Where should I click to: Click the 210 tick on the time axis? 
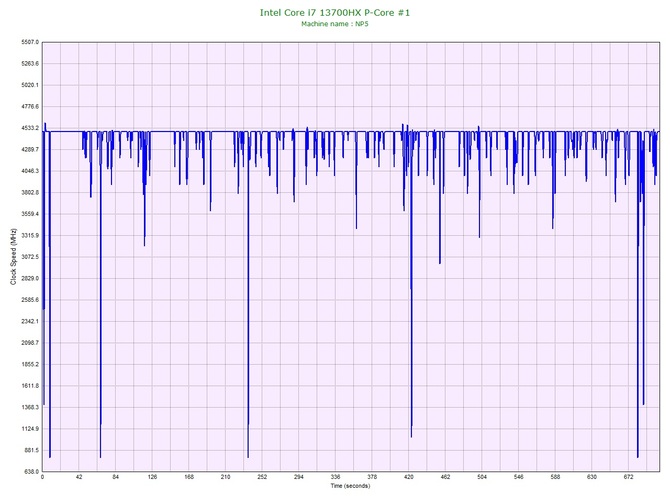226,477
